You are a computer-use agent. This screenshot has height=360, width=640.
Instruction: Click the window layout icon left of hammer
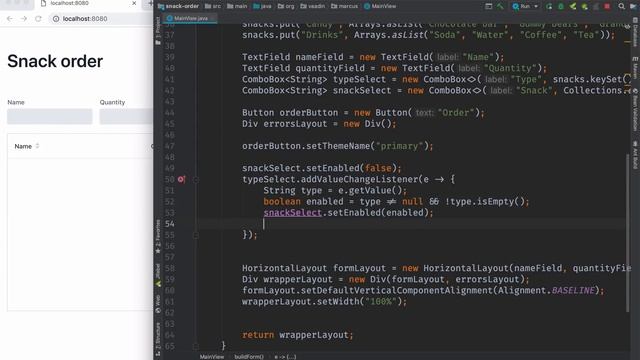[489, 6]
